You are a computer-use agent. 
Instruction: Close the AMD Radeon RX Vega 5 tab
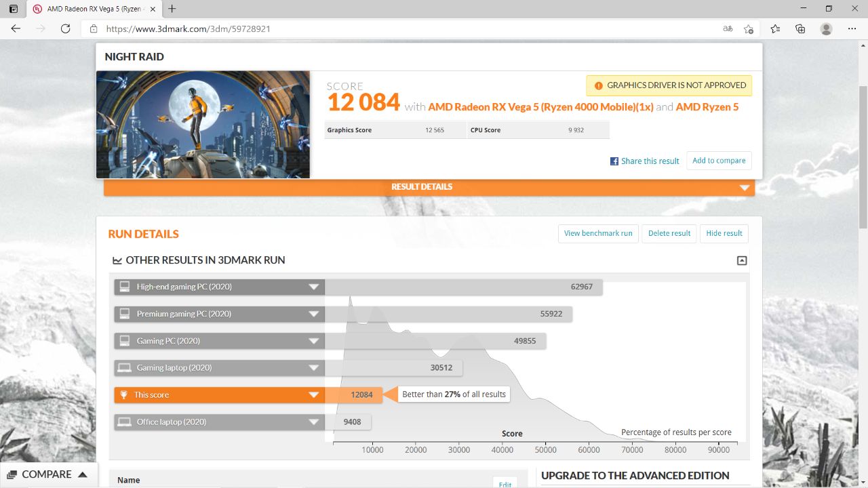pyautogui.click(x=153, y=9)
